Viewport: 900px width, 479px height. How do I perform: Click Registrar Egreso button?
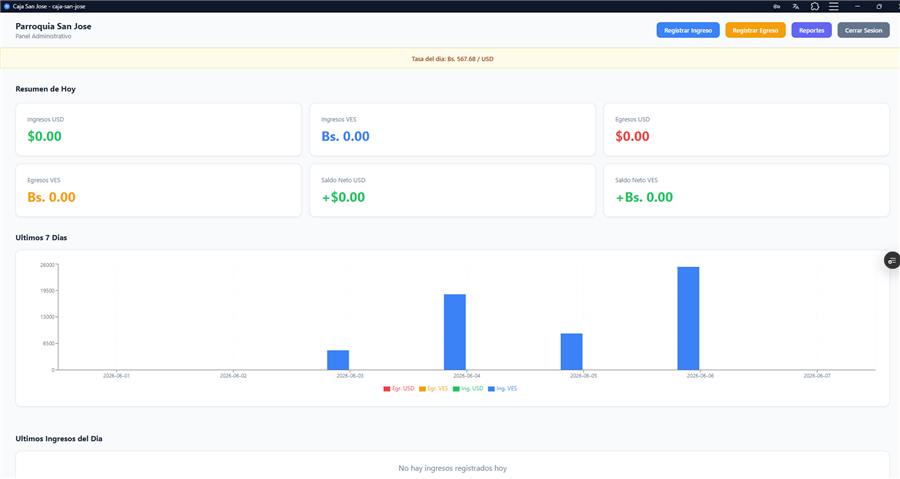tap(755, 30)
